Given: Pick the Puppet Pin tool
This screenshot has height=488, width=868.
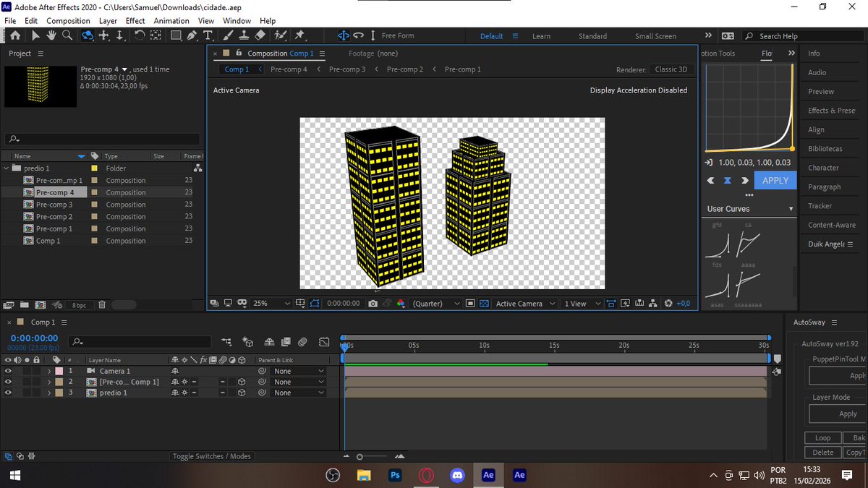Looking at the screenshot, I should [x=299, y=35].
